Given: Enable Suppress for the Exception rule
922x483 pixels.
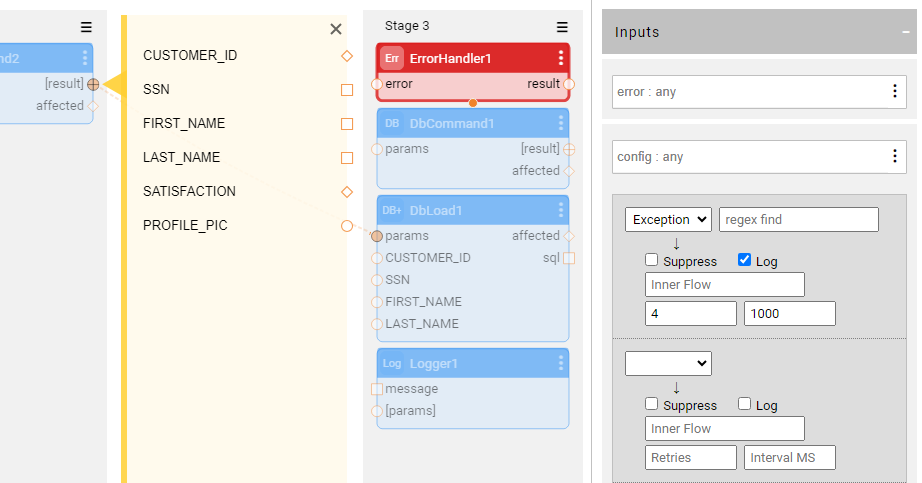Looking at the screenshot, I should point(652,261).
